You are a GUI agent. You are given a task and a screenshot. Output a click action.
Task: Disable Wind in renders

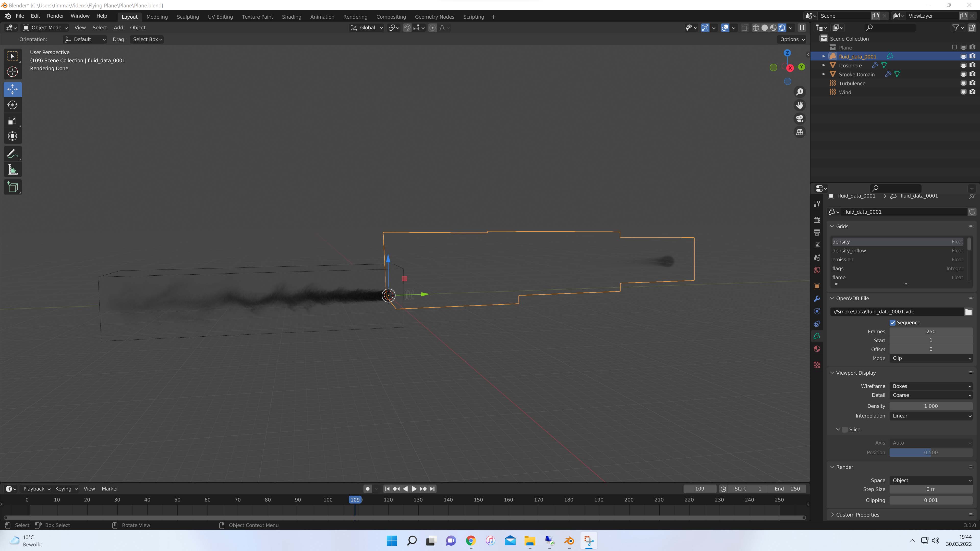972,92
